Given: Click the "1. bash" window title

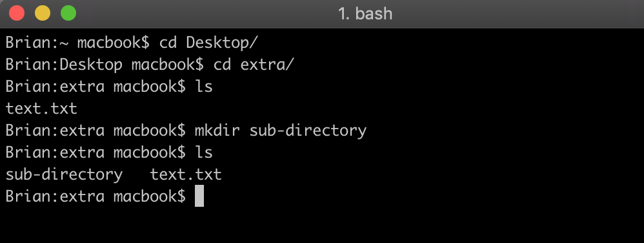Looking at the screenshot, I should coord(365,14).
